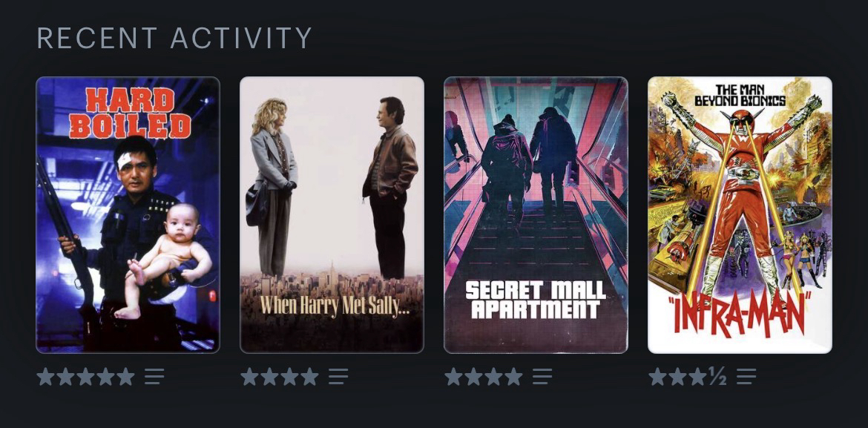Click the first star under Secret Mall Apartment

tap(454, 377)
